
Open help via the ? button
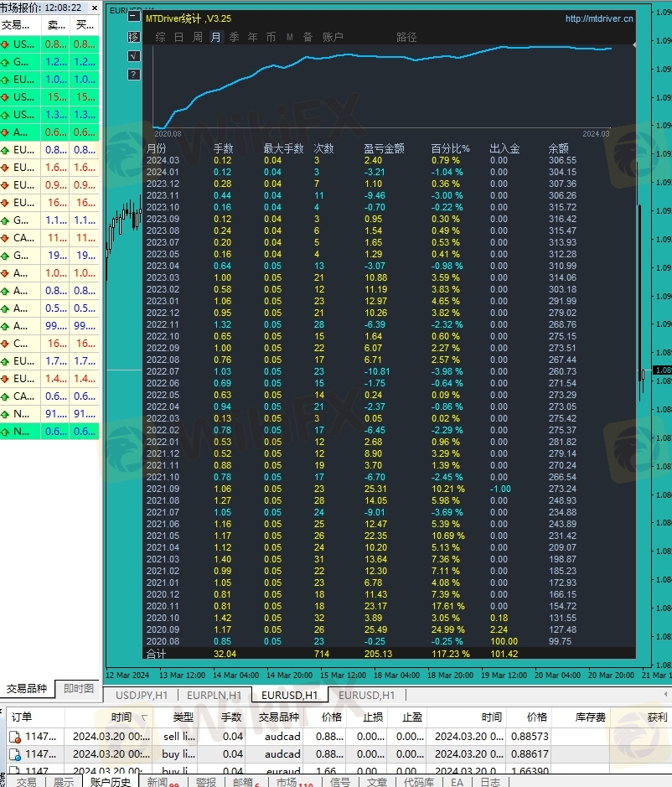(x=133, y=75)
